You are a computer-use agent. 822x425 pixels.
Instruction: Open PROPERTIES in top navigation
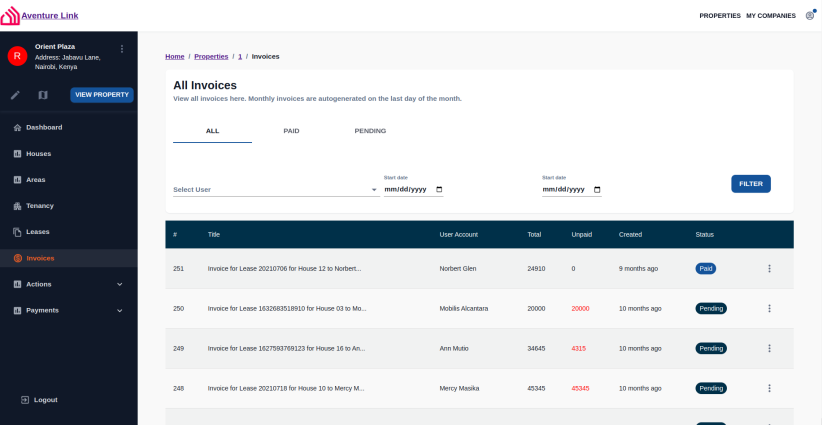[720, 16]
